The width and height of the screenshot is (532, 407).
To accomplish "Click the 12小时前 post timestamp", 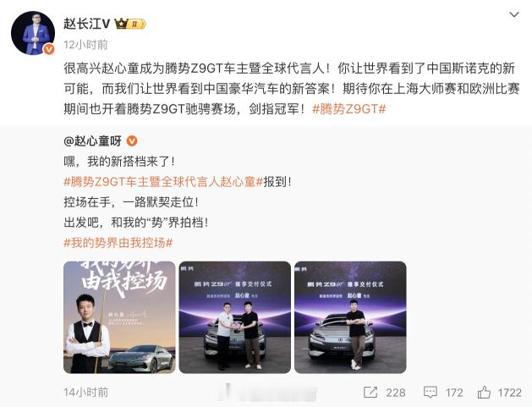I will click(x=85, y=45).
